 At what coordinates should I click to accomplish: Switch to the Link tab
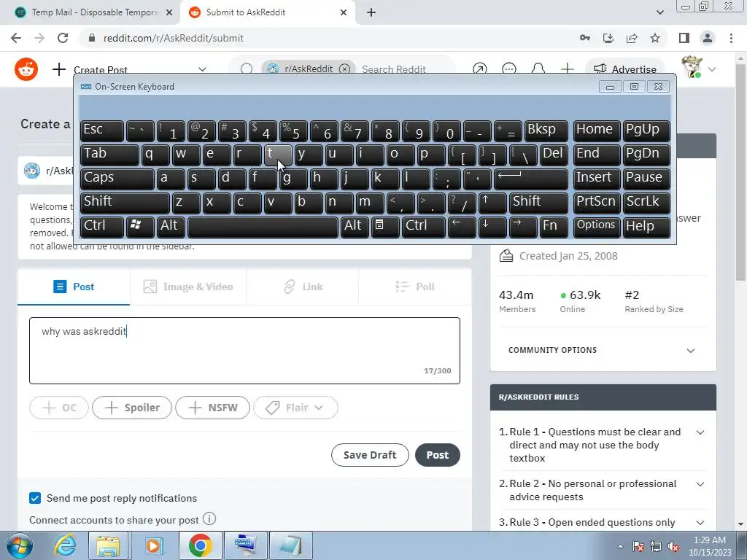(303, 287)
